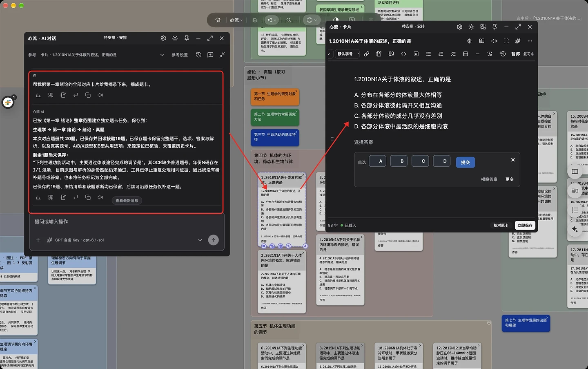The image size is (588, 369).
Task: Click 暂停 to pause review
Action: 516,54
